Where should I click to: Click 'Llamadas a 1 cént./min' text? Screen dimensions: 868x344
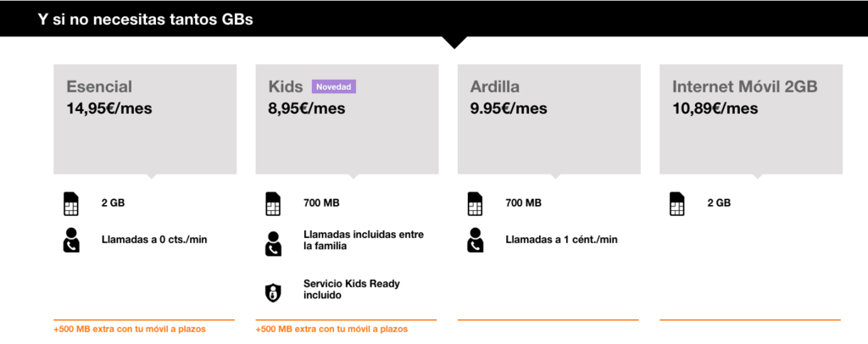pyautogui.click(x=561, y=240)
